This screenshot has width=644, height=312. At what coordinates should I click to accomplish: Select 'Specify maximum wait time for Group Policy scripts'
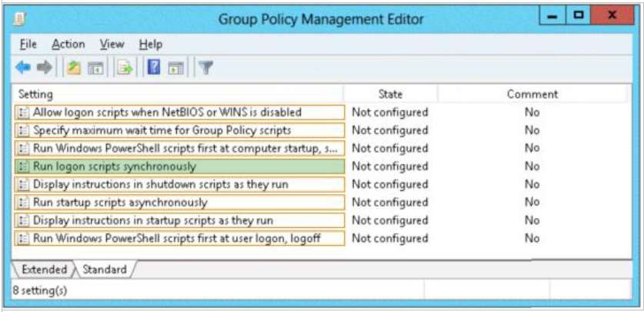coord(179,130)
